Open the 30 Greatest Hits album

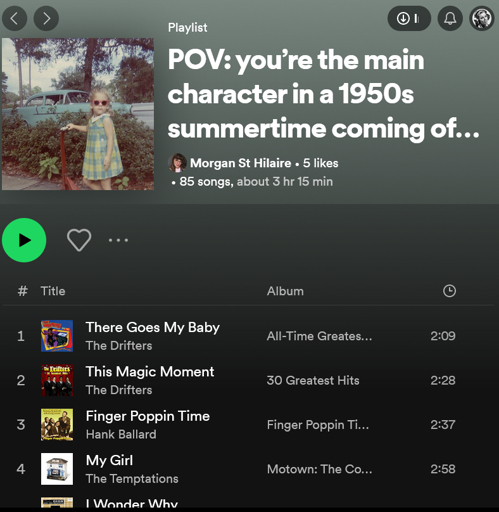(x=313, y=380)
